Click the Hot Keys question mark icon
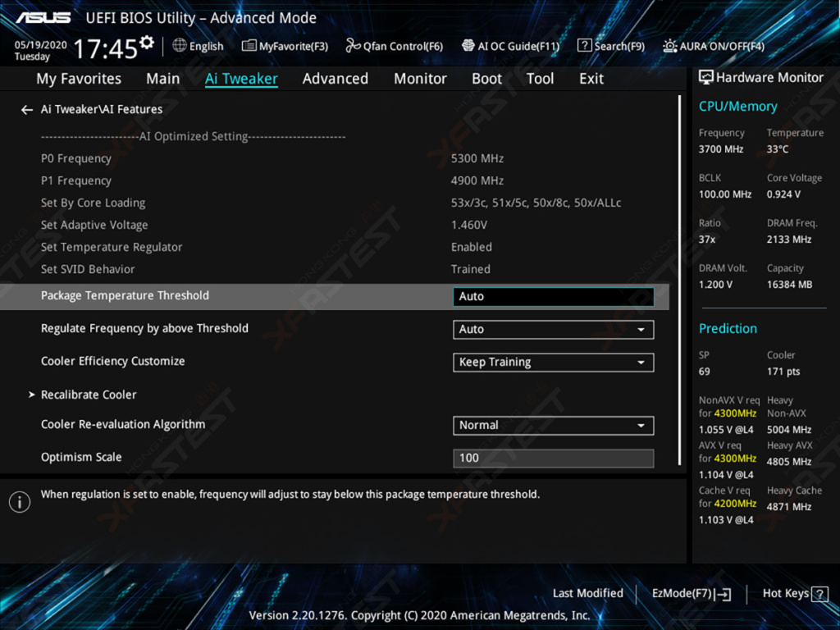The image size is (840, 630). 819,594
